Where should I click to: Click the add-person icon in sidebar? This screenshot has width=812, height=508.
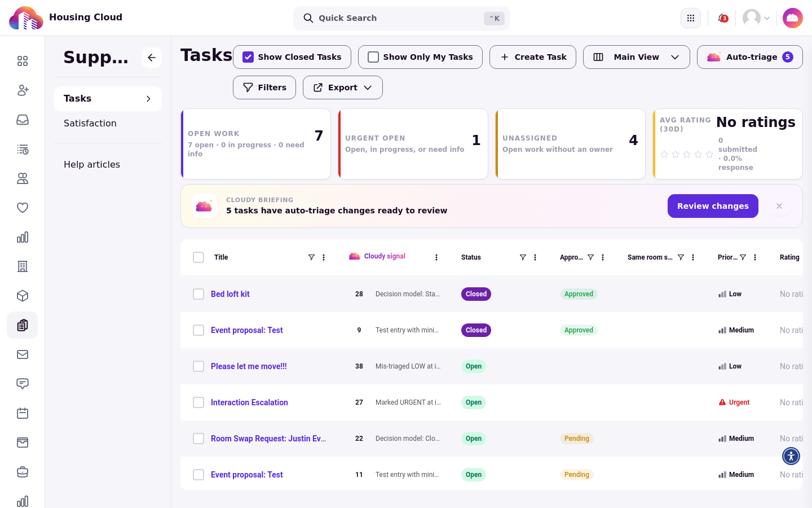click(23, 90)
